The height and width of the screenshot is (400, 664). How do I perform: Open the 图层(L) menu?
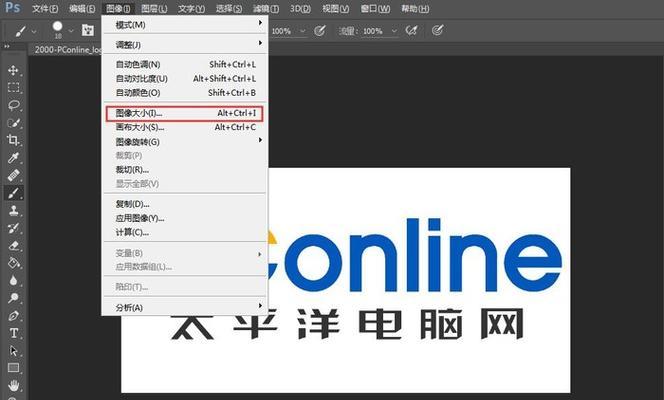pos(154,8)
